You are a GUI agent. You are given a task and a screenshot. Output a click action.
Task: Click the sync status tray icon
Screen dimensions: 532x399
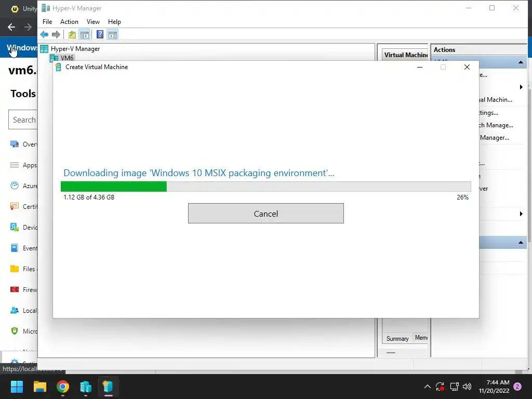coord(440,387)
